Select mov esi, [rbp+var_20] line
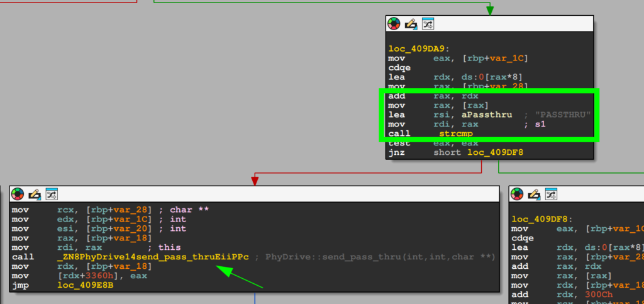This screenshot has height=304, width=644. tap(99, 229)
